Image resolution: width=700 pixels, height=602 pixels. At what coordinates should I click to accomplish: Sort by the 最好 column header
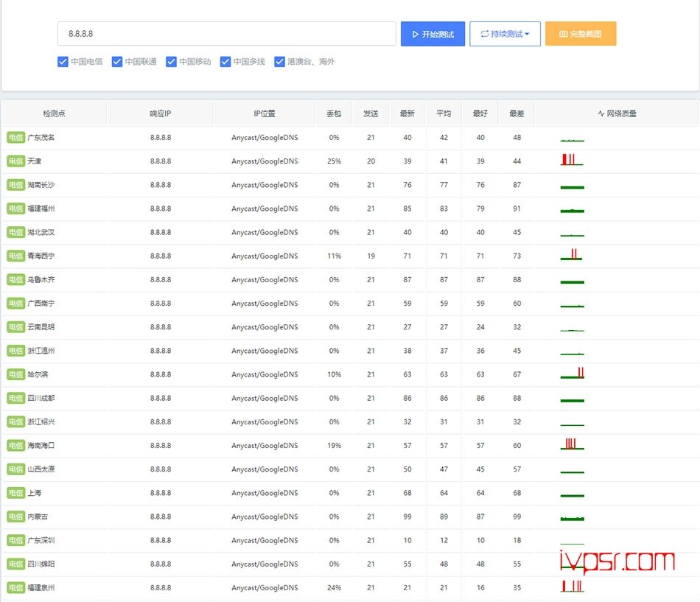pos(480,113)
